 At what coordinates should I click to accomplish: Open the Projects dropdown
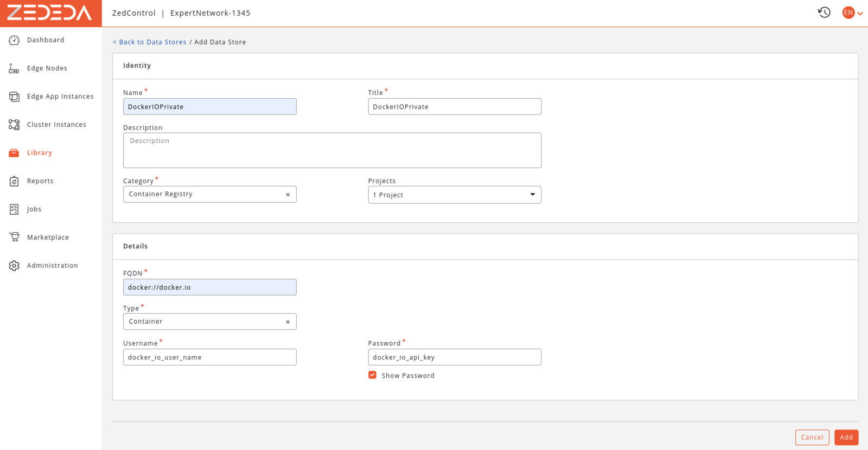point(455,195)
